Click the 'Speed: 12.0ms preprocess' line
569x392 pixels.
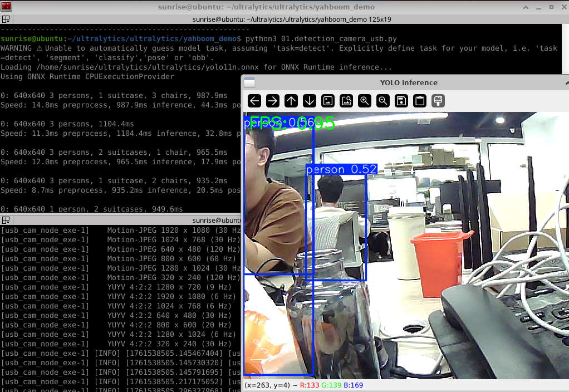pos(120,161)
